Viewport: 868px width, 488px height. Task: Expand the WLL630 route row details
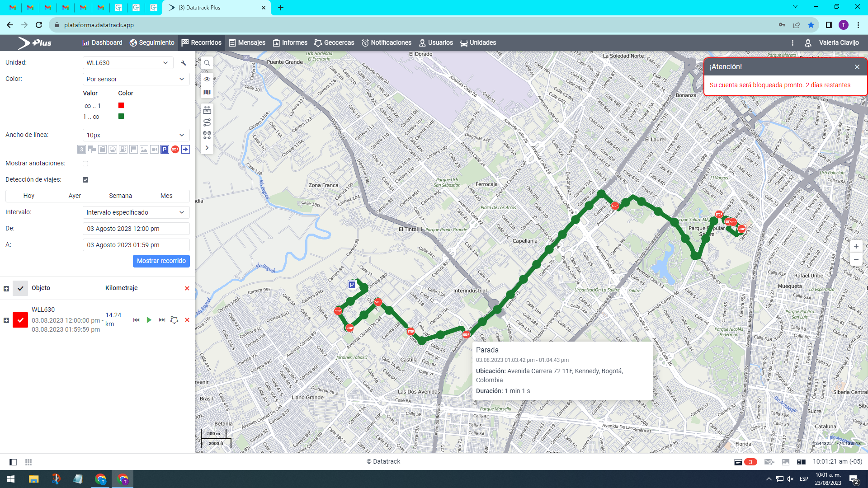coord(6,320)
